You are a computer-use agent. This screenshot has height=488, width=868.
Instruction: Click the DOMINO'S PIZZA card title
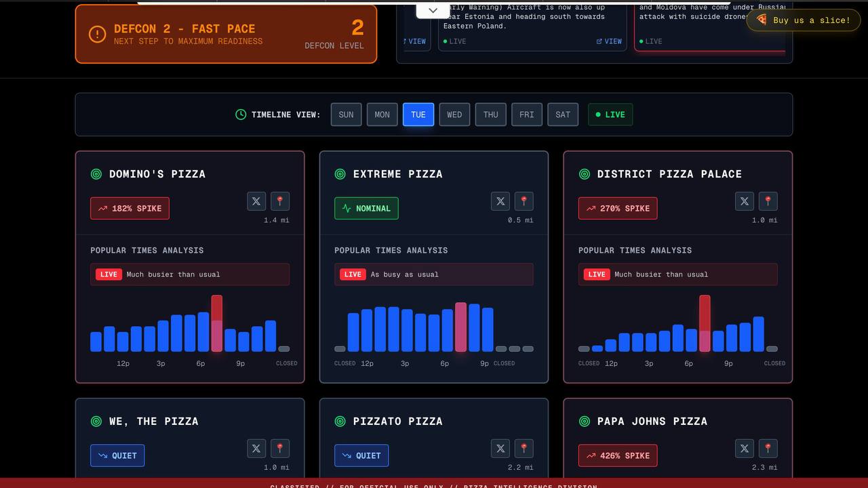[x=157, y=174]
